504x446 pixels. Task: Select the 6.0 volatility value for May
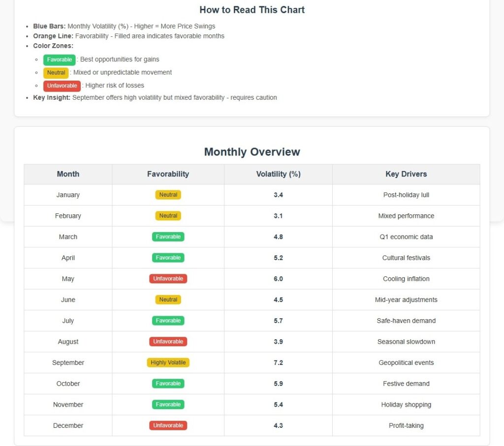(278, 279)
